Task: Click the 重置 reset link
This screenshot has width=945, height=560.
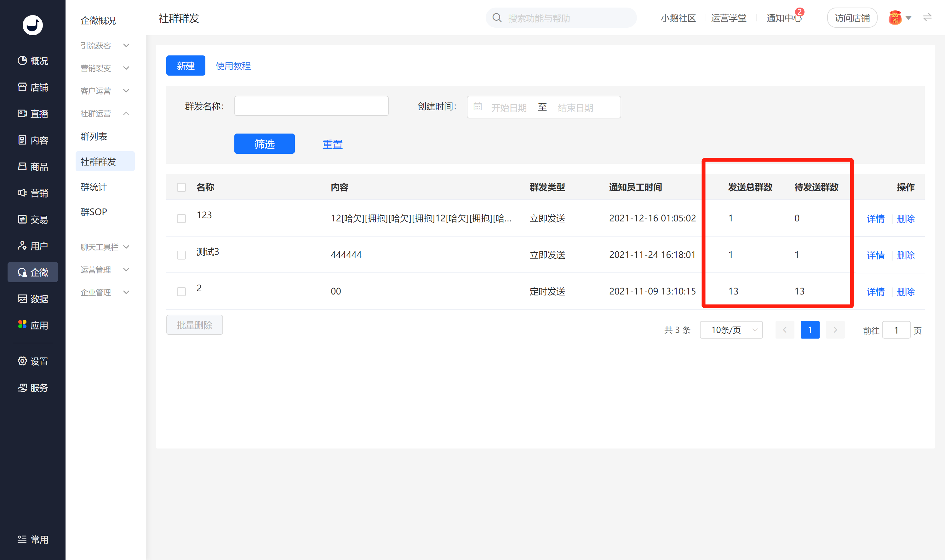Action: 333,144
